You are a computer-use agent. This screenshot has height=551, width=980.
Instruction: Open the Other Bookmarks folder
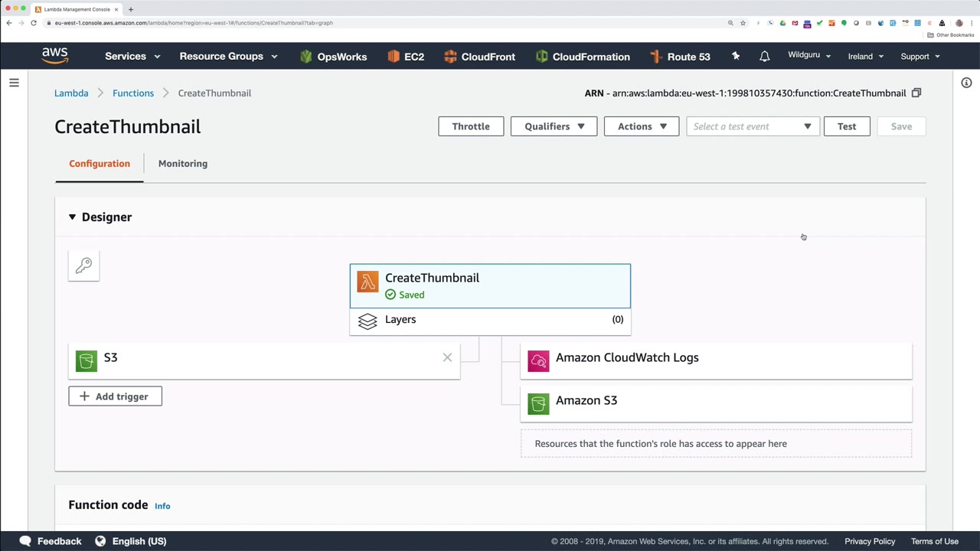(x=950, y=35)
